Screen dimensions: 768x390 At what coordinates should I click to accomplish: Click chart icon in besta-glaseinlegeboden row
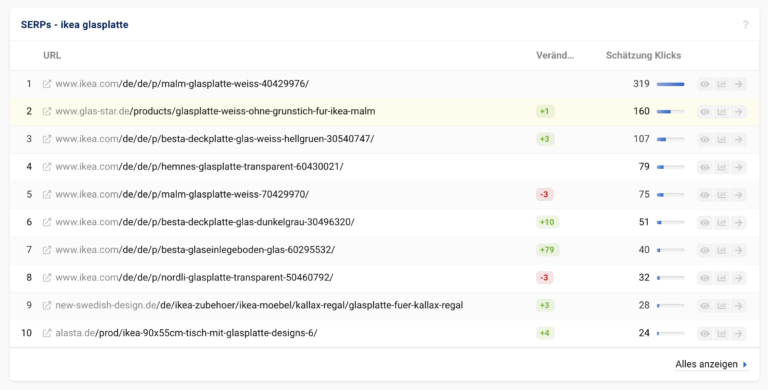721,250
